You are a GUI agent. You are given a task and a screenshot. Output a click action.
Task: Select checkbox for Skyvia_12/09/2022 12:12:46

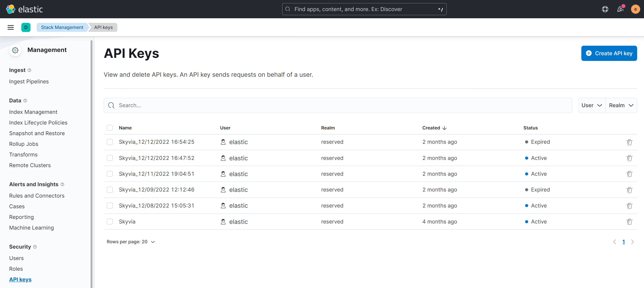tap(110, 190)
